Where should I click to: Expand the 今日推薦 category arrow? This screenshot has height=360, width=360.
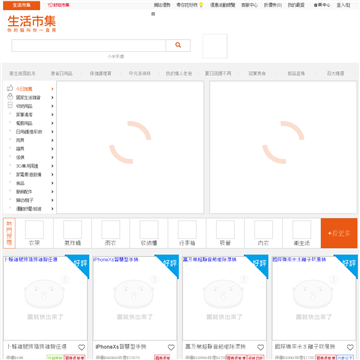tap(52, 89)
